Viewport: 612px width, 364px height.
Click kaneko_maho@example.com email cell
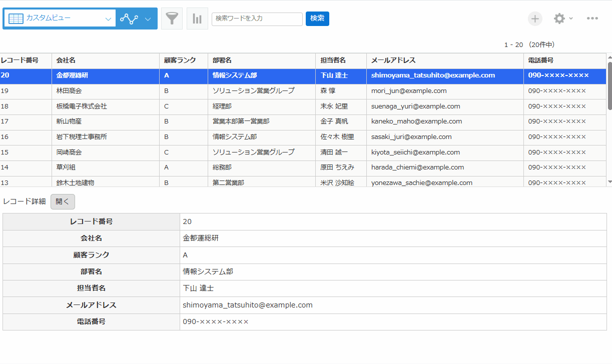445,122
